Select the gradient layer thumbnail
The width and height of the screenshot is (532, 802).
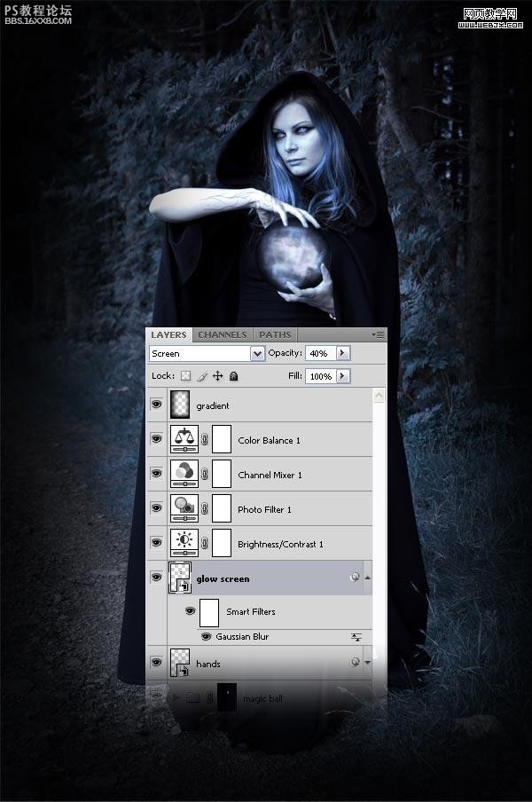pos(180,405)
